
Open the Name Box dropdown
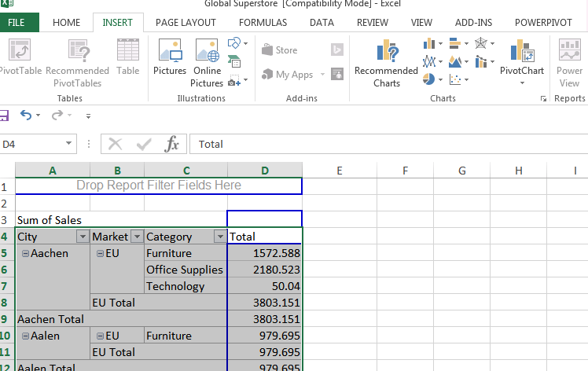(x=68, y=143)
